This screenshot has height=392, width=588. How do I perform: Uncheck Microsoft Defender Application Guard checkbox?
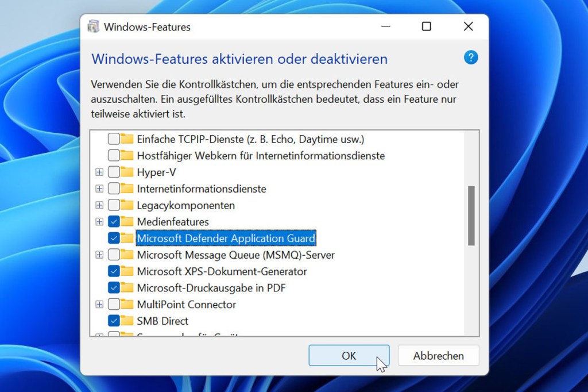point(114,238)
